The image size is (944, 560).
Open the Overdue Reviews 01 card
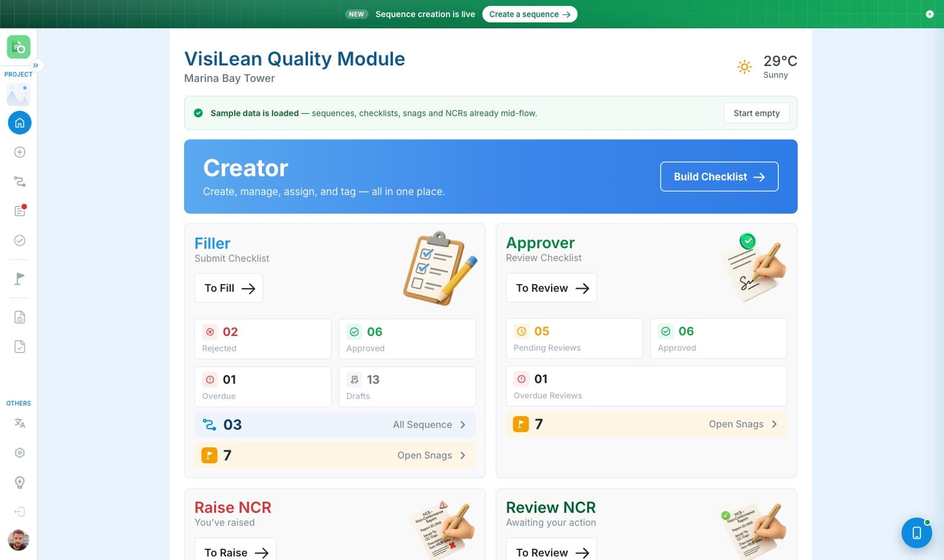tap(647, 386)
